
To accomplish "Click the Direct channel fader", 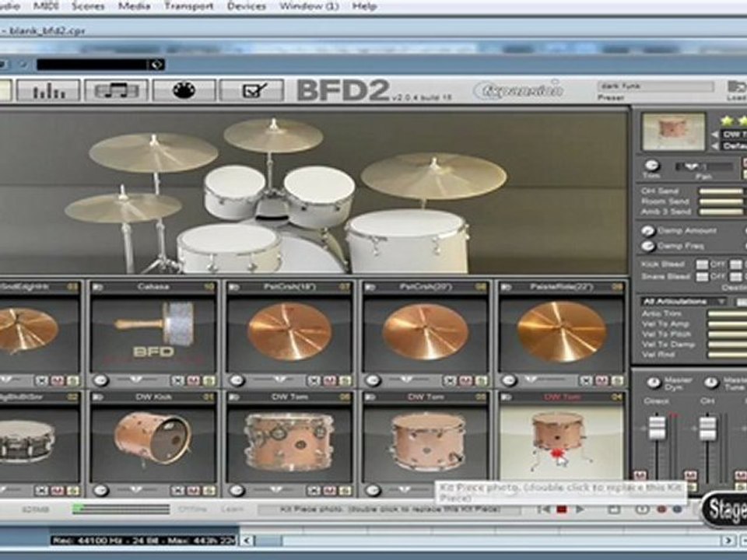I will click(657, 428).
